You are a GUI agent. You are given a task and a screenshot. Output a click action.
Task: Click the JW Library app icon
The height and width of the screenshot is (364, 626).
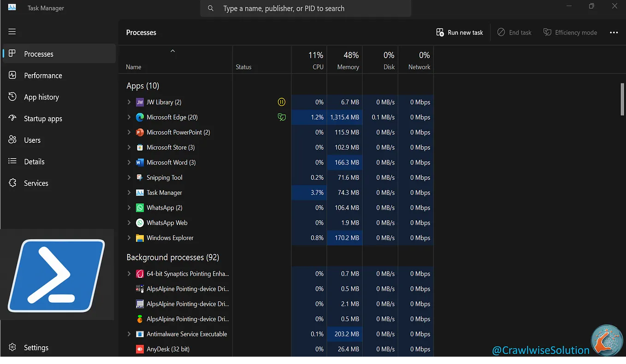coord(140,102)
